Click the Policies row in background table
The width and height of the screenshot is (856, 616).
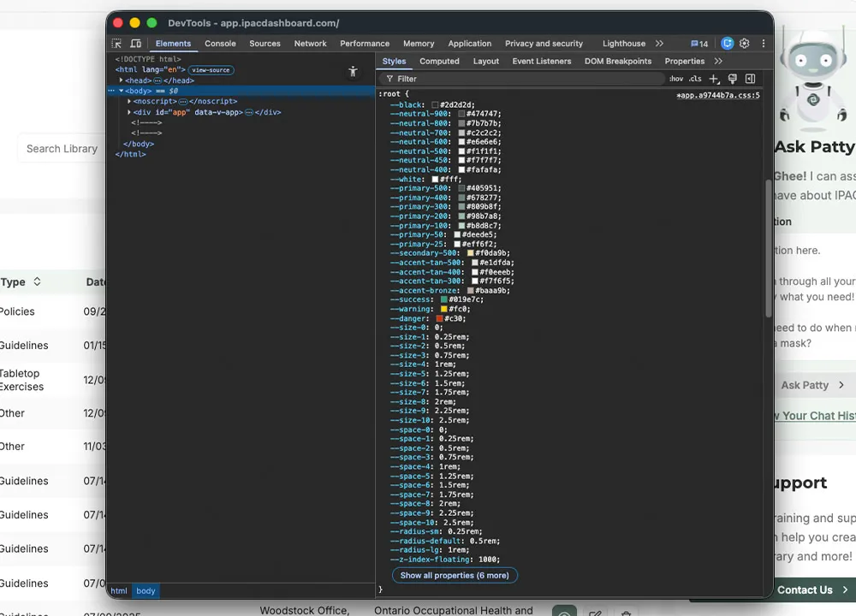[53, 311]
